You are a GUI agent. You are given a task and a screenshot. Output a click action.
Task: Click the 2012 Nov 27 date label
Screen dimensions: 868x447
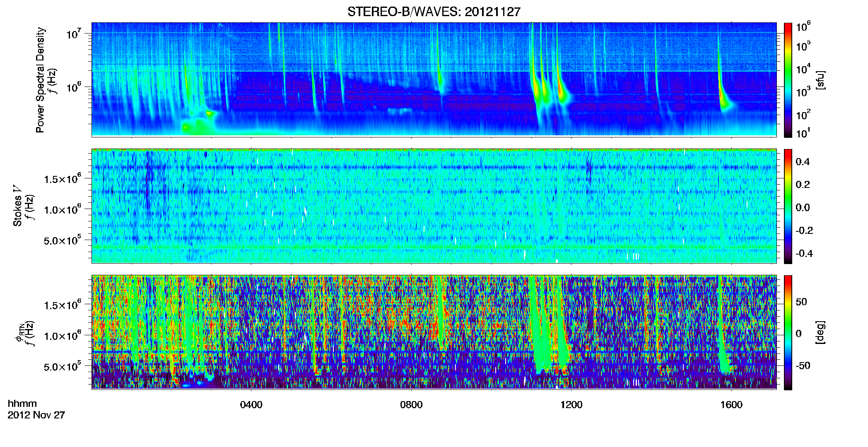pos(36,415)
